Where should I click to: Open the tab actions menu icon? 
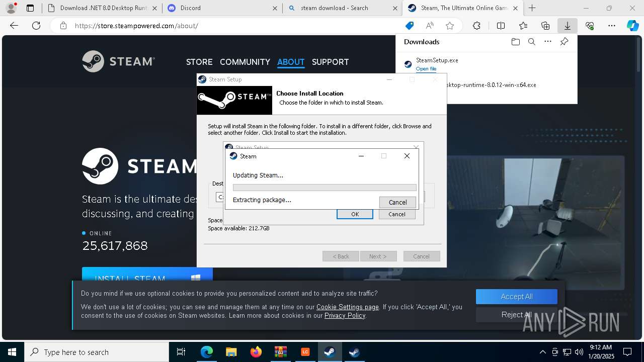point(30,8)
